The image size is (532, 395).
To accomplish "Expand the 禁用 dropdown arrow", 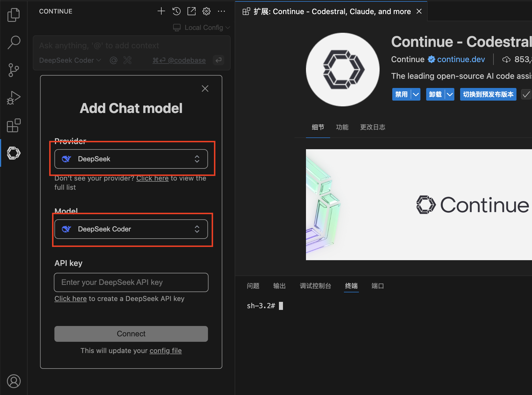I will click(416, 94).
